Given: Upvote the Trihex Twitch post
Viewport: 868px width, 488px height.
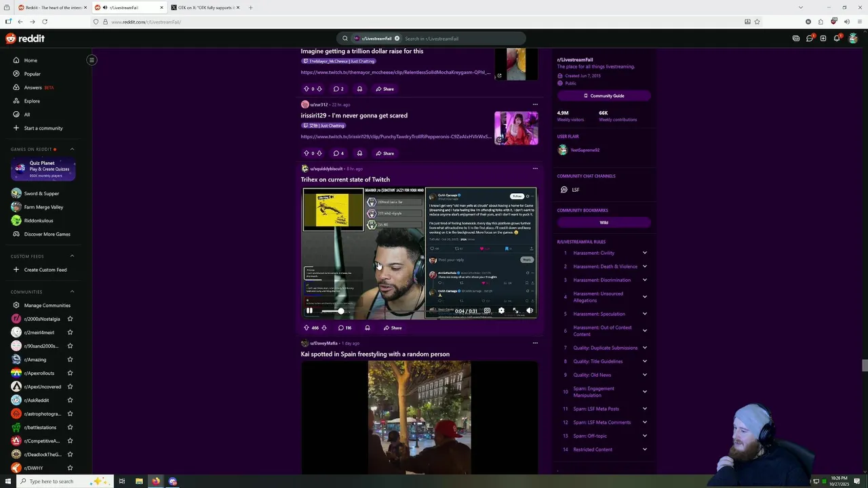Looking at the screenshot, I should tap(306, 327).
